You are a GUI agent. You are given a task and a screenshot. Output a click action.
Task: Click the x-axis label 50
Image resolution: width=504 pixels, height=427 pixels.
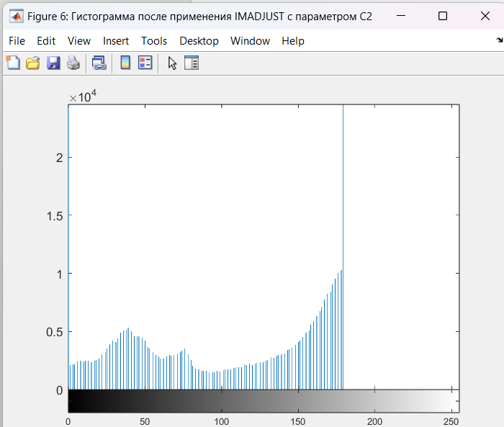pos(145,421)
